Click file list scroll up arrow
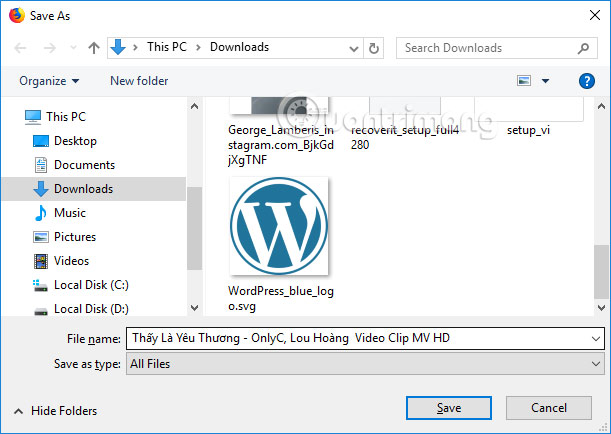 pos(601,106)
